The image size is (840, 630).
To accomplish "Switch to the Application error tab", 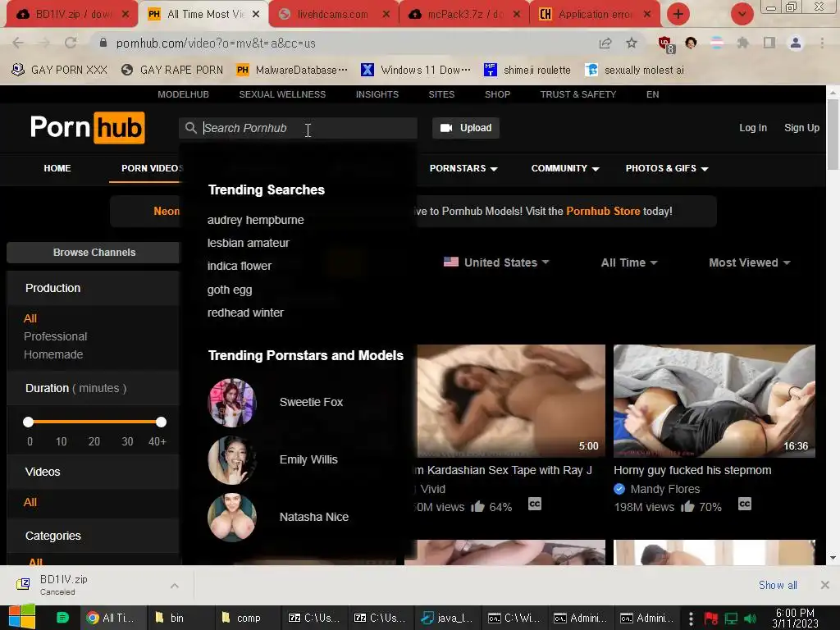I will pyautogui.click(x=595, y=15).
